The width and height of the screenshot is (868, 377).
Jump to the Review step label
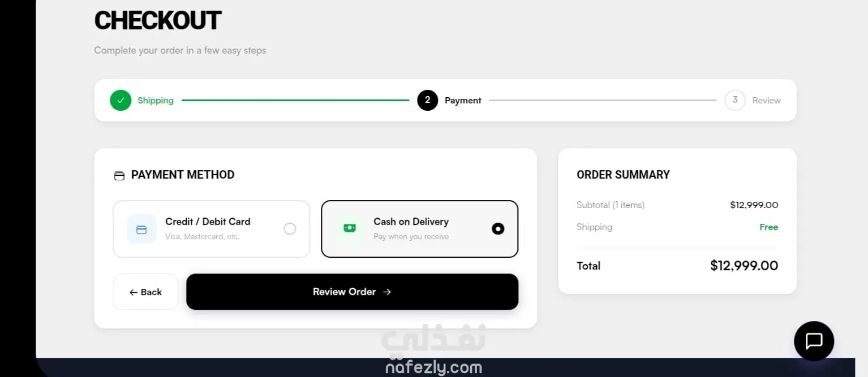pyautogui.click(x=766, y=101)
